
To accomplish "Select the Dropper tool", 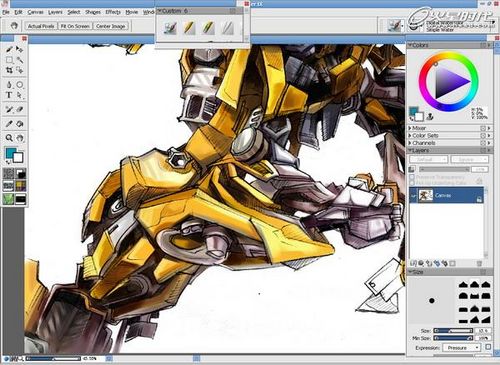I will coord(9,124).
